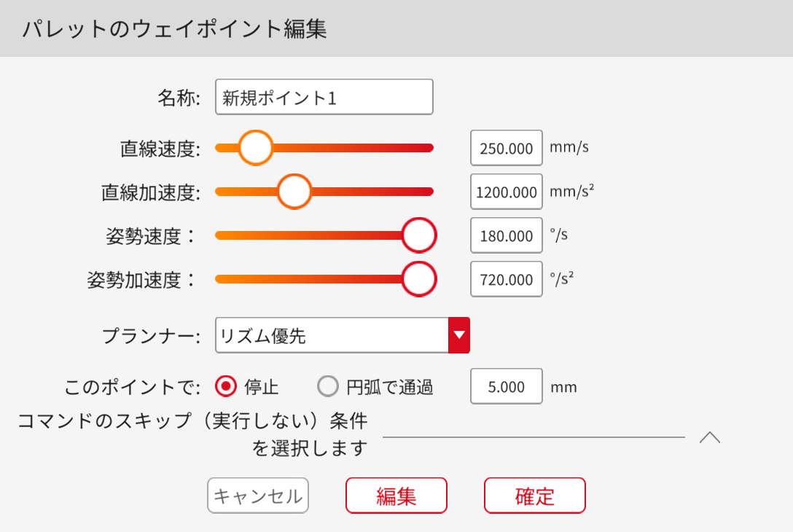Open the プランナー dropdown list

point(332,335)
